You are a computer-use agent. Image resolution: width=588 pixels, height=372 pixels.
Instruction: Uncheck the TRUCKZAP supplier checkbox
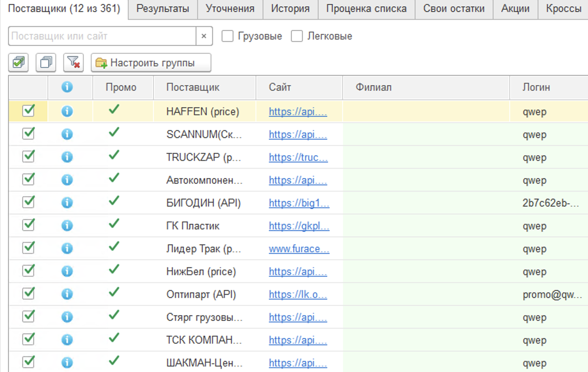click(x=28, y=156)
